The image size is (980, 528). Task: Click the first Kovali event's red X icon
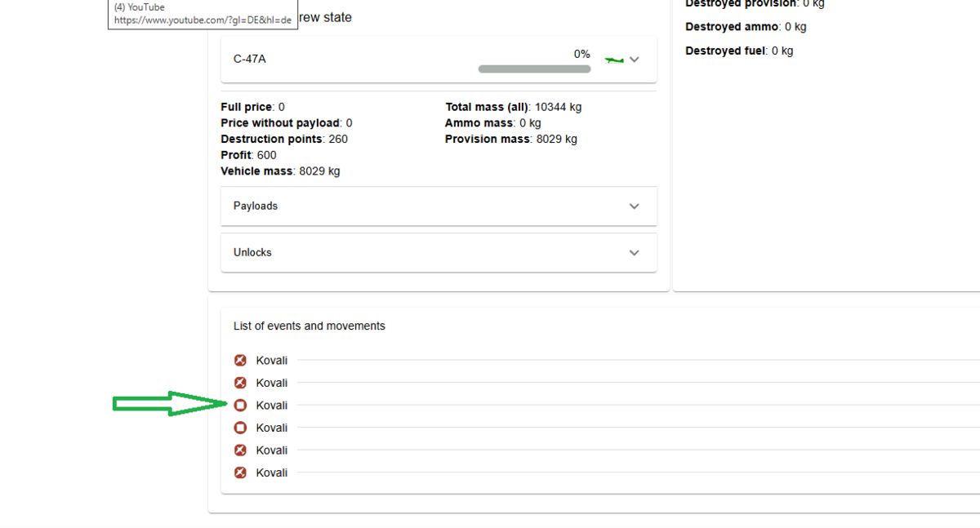(240, 360)
